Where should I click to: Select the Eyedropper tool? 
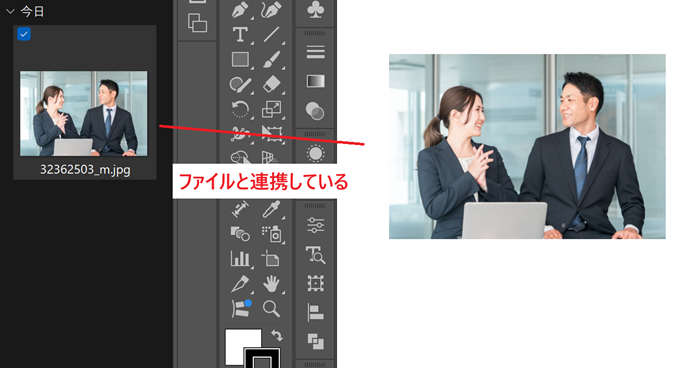coord(272,209)
